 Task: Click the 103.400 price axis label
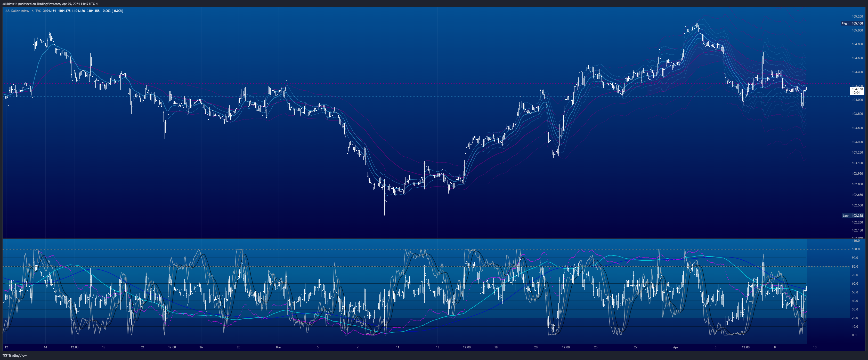[857, 142]
